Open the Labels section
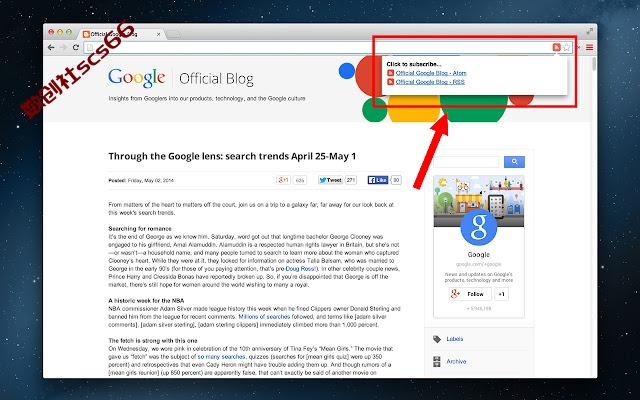This screenshot has height=400, width=640. pyautogui.click(x=455, y=339)
